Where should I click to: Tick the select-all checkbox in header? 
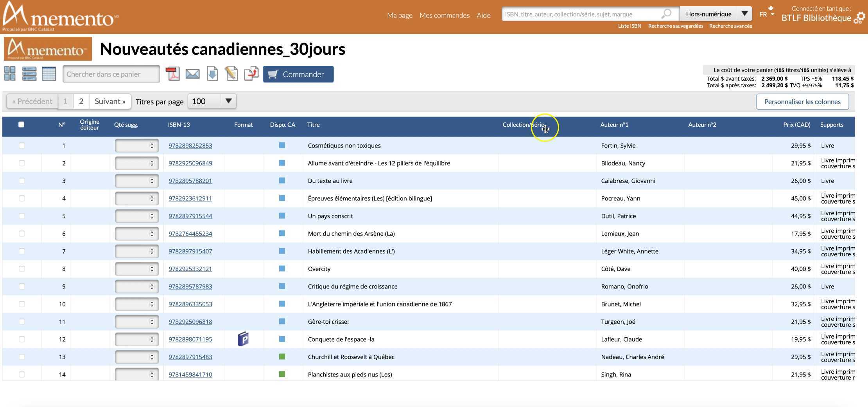[x=22, y=124]
